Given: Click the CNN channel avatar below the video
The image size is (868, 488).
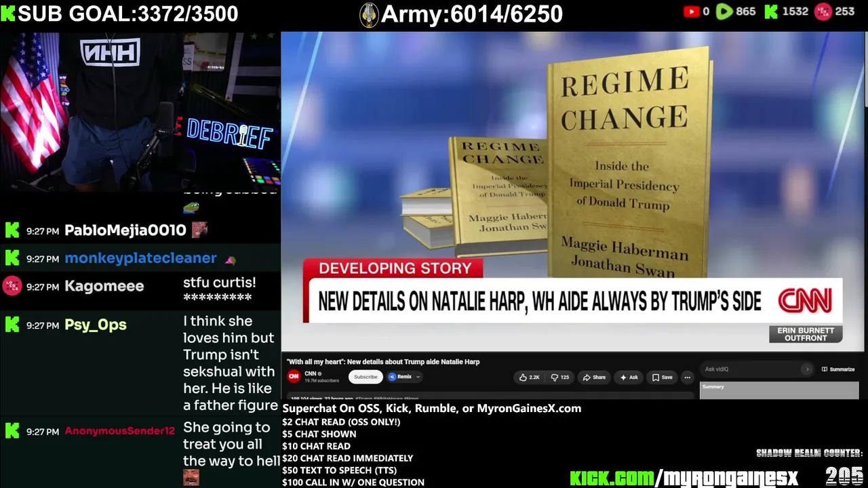Looking at the screenshot, I should tap(294, 377).
